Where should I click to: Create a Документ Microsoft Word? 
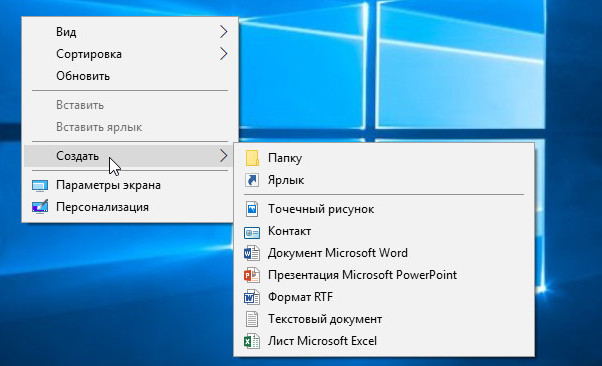click(x=384, y=253)
